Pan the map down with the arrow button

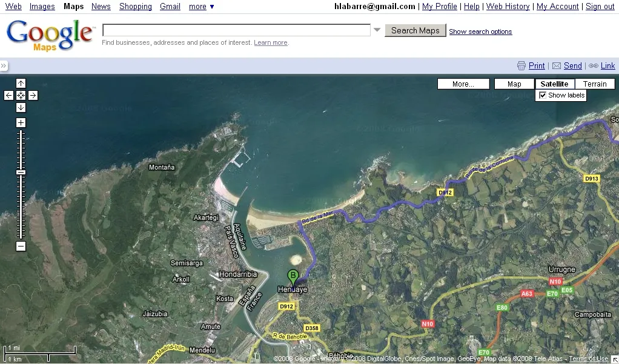tap(21, 107)
